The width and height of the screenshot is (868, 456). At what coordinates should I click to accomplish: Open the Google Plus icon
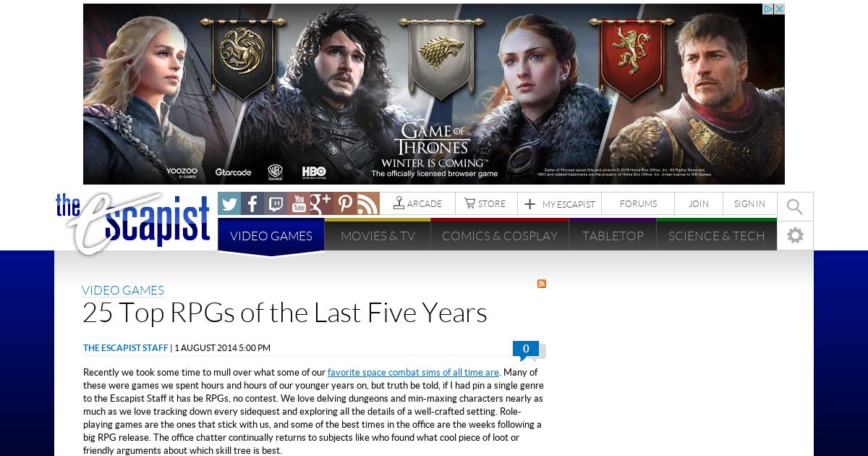click(322, 203)
